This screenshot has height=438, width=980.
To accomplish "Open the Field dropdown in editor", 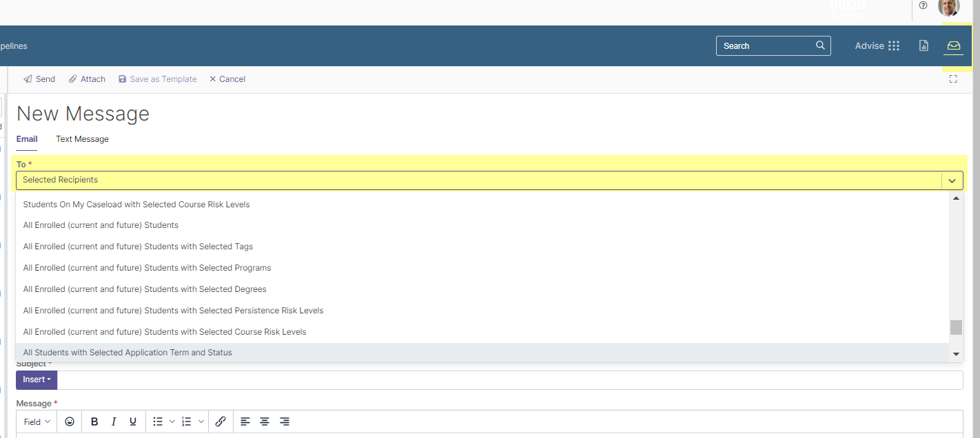I will 37,421.
